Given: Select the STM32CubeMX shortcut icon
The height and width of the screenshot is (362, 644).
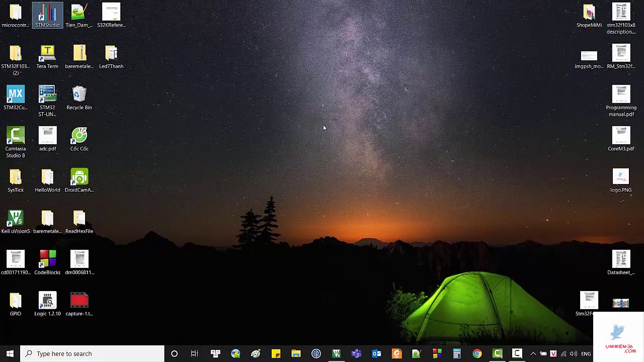Looking at the screenshot, I should [x=16, y=98].
